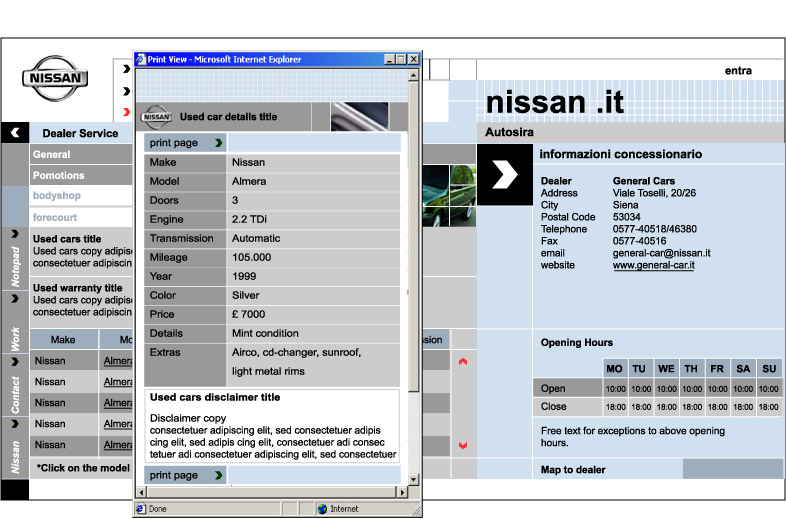Click the red chevron in the top navigation
Screen dimensions: 786x519
(x=126, y=112)
